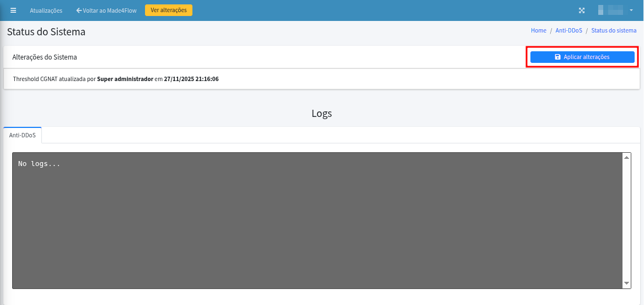Click inside the No logs text area
The image size is (644, 305).
[314, 221]
